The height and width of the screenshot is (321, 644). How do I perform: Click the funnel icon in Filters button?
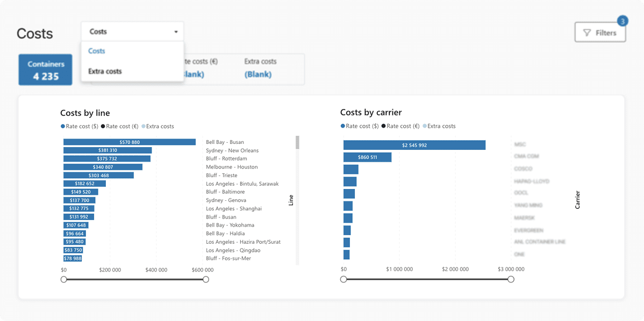[587, 33]
